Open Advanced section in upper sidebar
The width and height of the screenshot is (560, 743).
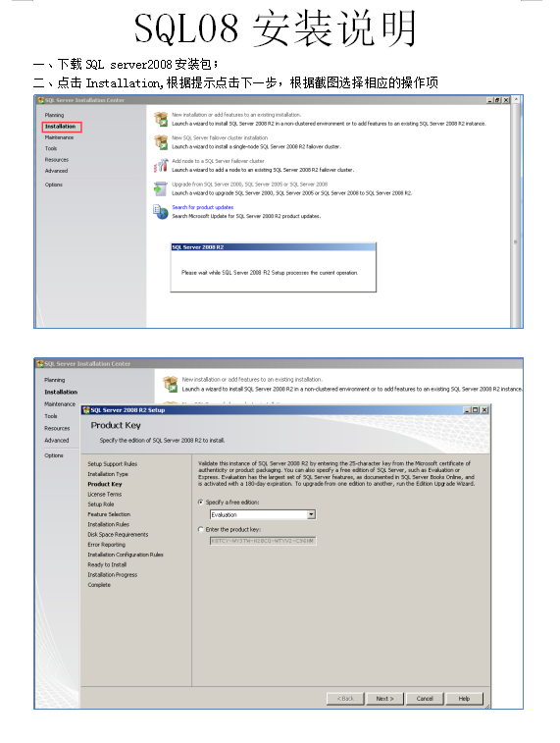coord(56,171)
